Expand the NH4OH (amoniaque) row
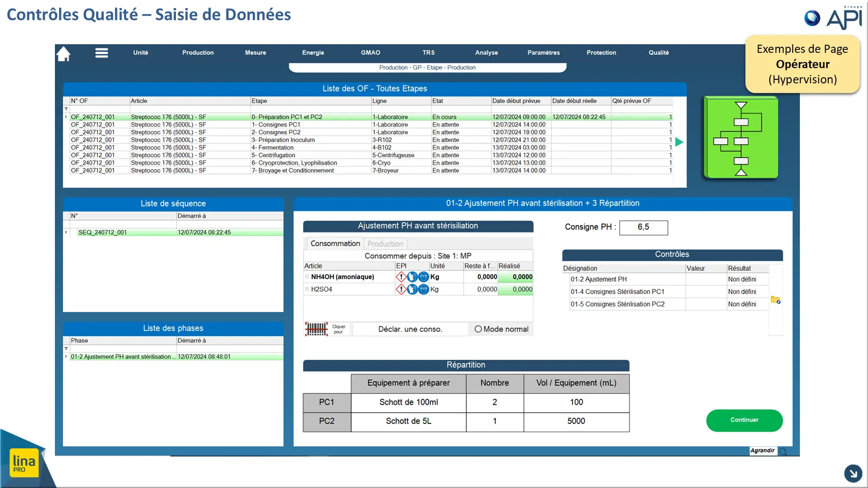The image size is (868, 488). [x=307, y=277]
